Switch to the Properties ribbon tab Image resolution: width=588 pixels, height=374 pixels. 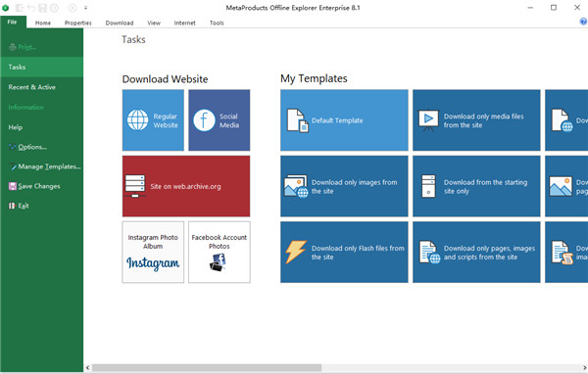pyautogui.click(x=78, y=23)
